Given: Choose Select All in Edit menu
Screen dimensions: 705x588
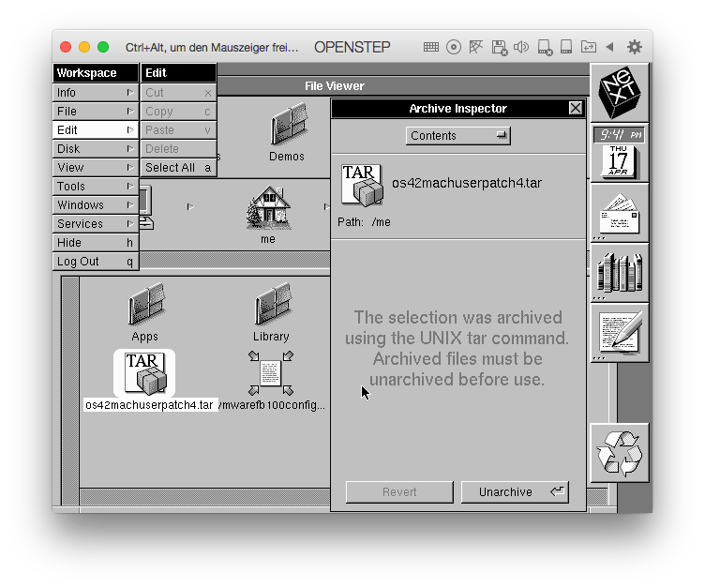Looking at the screenshot, I should pos(178,168).
